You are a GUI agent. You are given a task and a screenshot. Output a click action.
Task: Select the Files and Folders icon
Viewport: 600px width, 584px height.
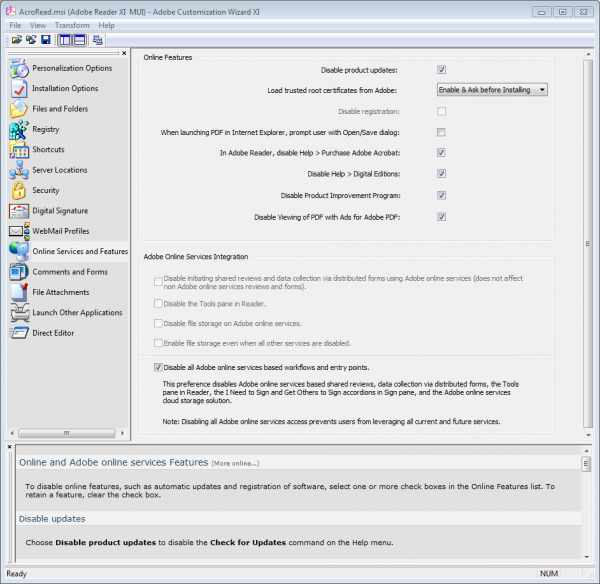tap(19, 109)
